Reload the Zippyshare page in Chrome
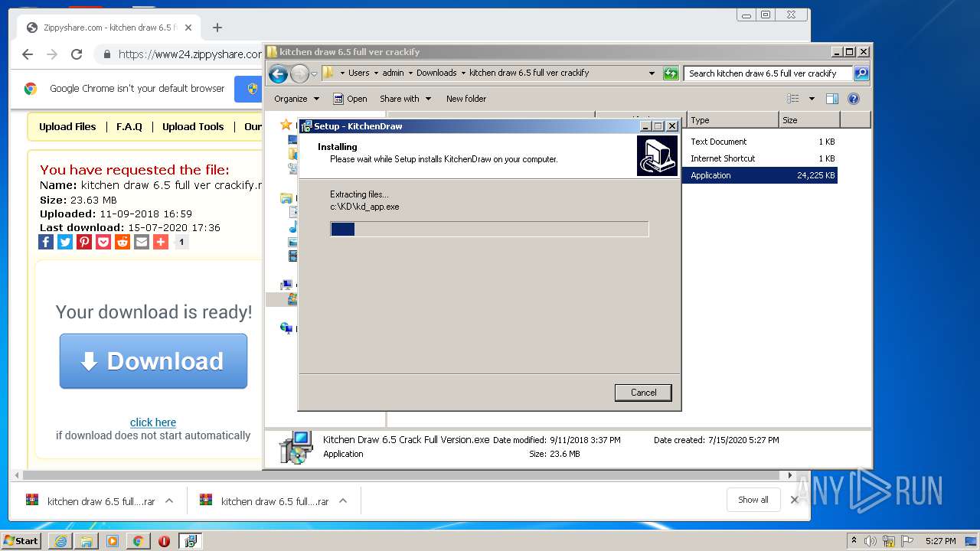The width and height of the screenshot is (980, 551). 77,54
